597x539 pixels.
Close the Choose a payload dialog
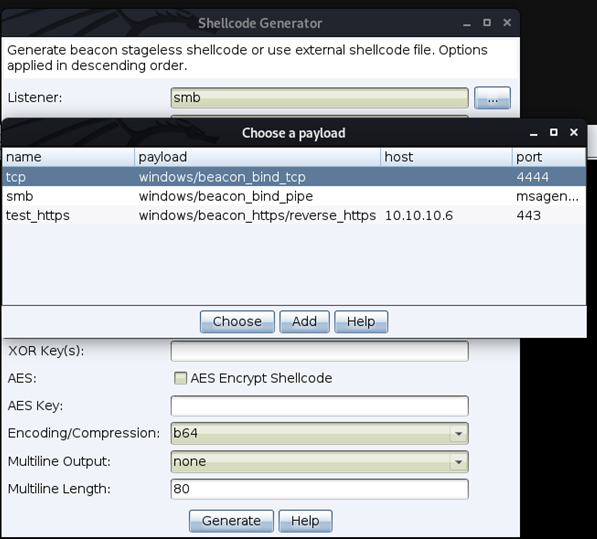click(x=574, y=132)
